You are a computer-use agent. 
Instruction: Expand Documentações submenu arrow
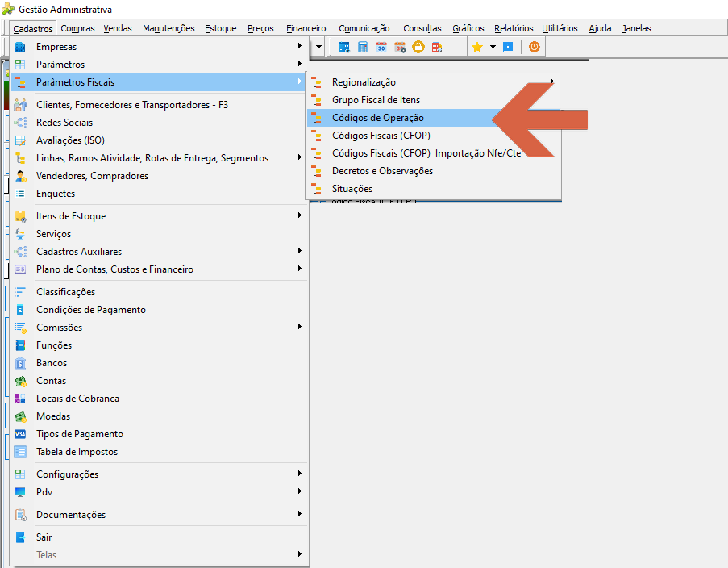tap(300, 514)
